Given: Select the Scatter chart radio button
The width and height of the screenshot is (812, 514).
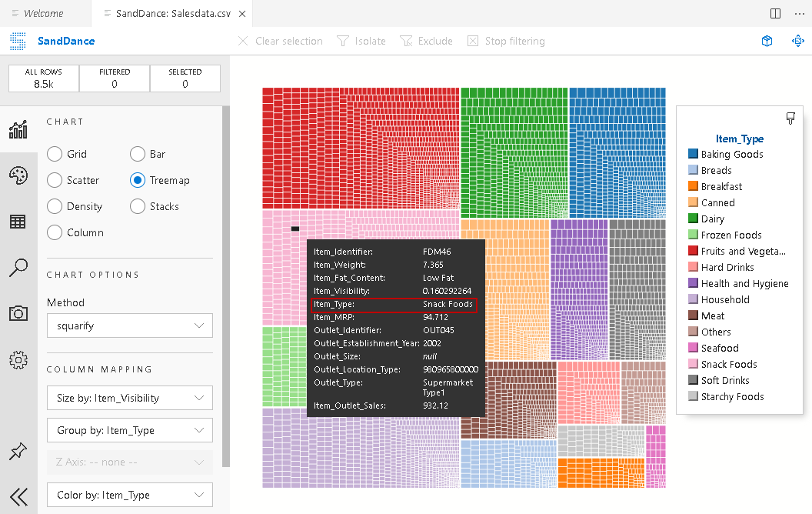Looking at the screenshot, I should 55,180.
